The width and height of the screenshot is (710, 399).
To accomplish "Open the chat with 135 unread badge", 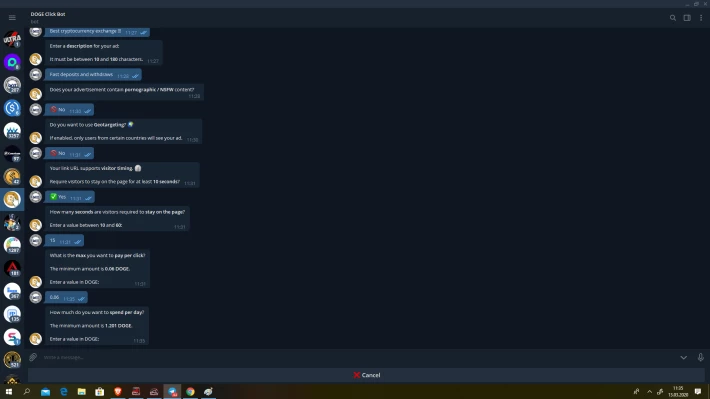I will 12,314.
